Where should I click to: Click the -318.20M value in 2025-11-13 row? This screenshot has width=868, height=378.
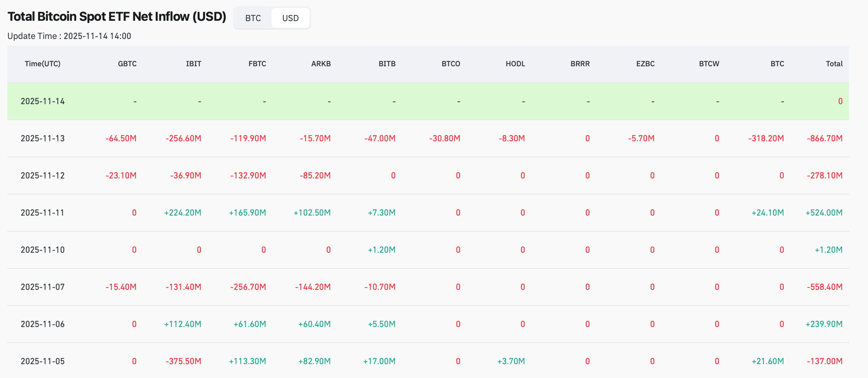coord(766,138)
